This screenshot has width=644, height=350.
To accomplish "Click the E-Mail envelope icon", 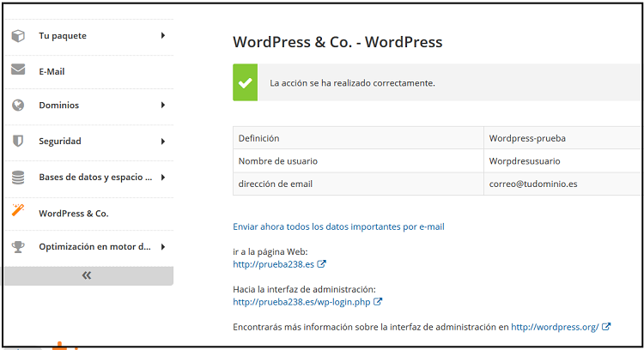I will (x=18, y=69).
